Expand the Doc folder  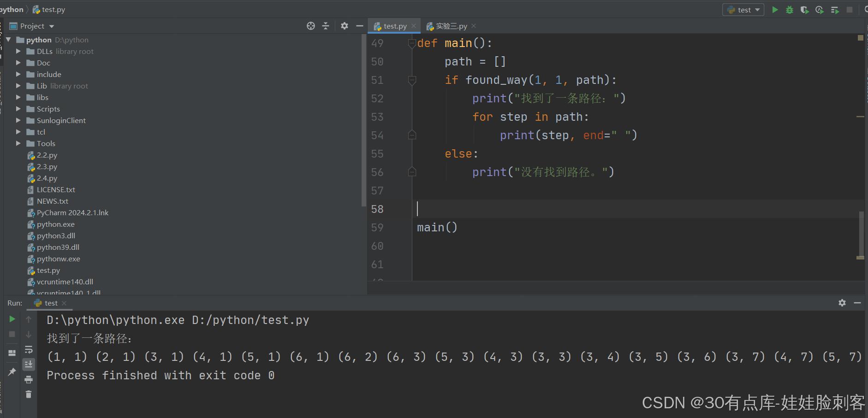click(x=18, y=63)
